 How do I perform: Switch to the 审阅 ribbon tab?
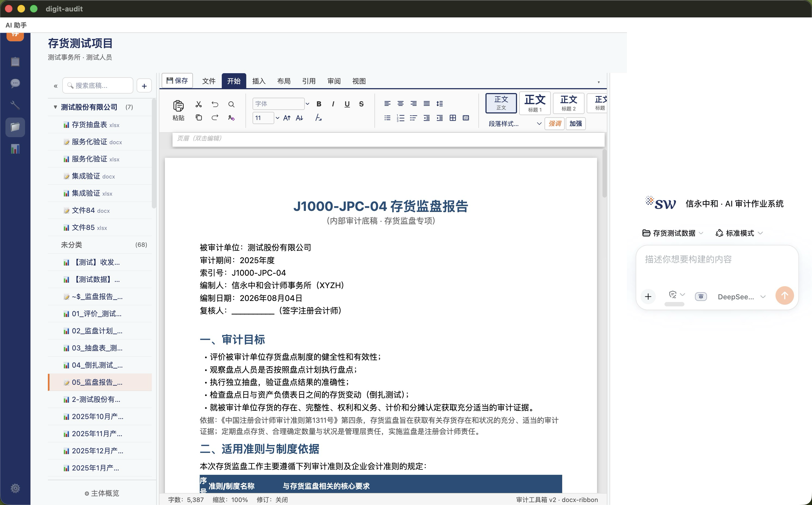point(334,81)
